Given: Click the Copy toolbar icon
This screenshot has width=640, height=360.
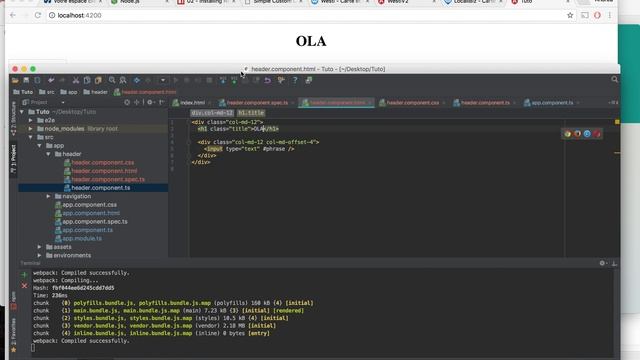Looking at the screenshot, I should click(87, 80).
